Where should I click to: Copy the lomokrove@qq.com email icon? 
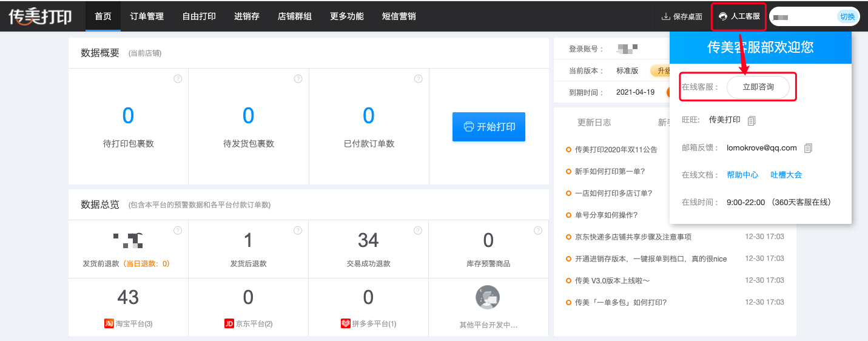807,148
